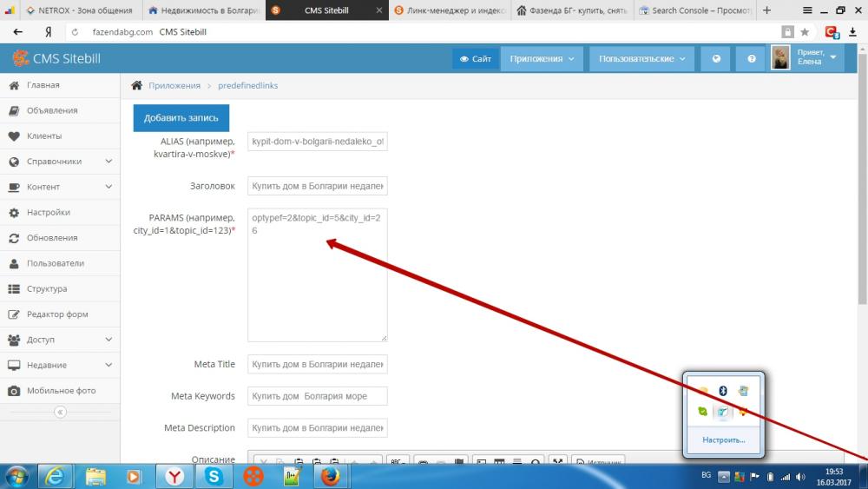
Task: Open browser downloads arrow icon
Action: 852,32
